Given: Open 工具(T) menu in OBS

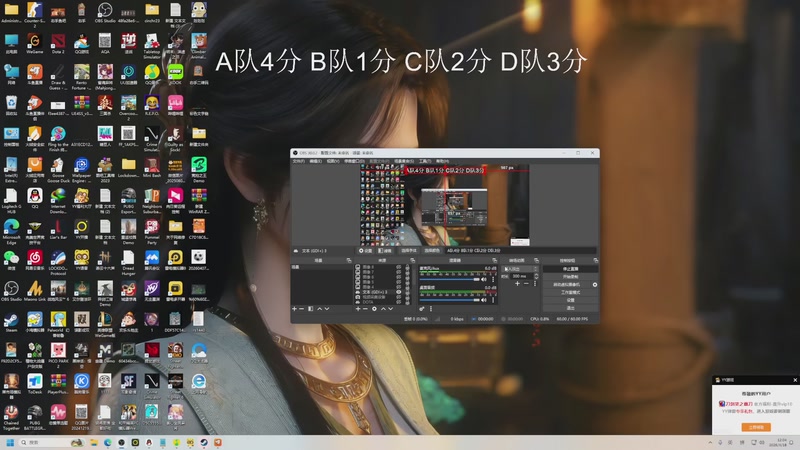Looking at the screenshot, I should pos(424,161).
